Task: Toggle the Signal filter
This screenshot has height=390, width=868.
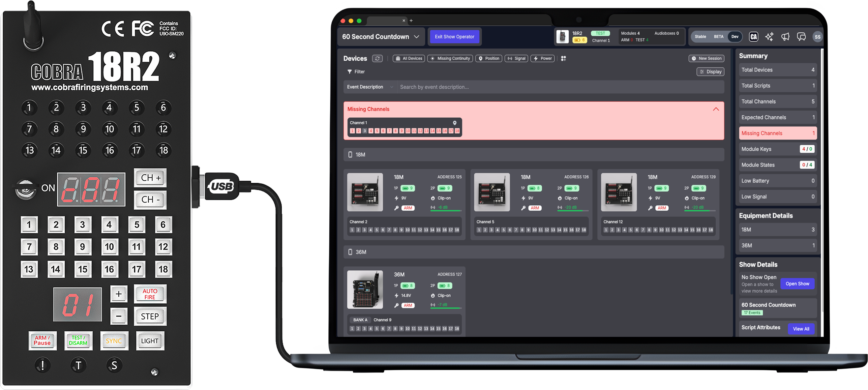Action: click(516, 58)
